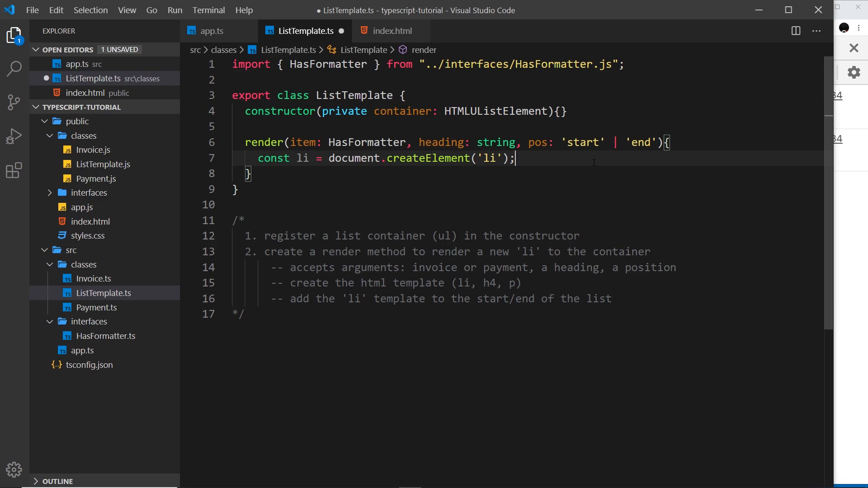
Task: Click the 'render' breadcrumb segment
Action: [x=424, y=50]
